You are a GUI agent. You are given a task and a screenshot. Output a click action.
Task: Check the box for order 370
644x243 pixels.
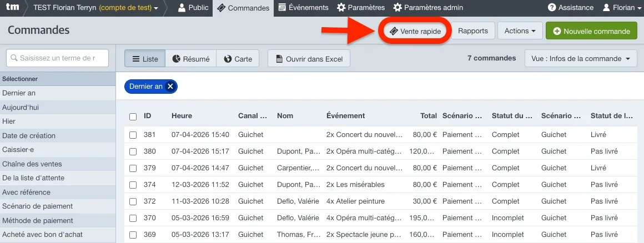[133, 219]
